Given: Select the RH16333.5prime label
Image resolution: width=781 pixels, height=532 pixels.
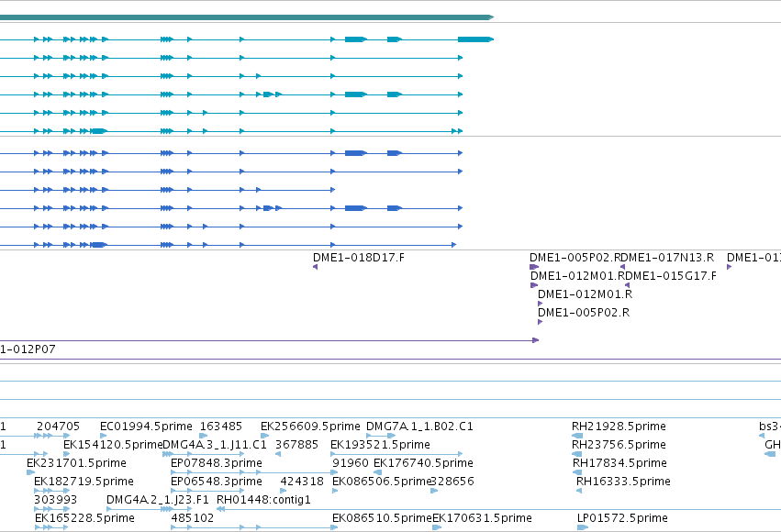Looking at the screenshot, I should tap(623, 482).
